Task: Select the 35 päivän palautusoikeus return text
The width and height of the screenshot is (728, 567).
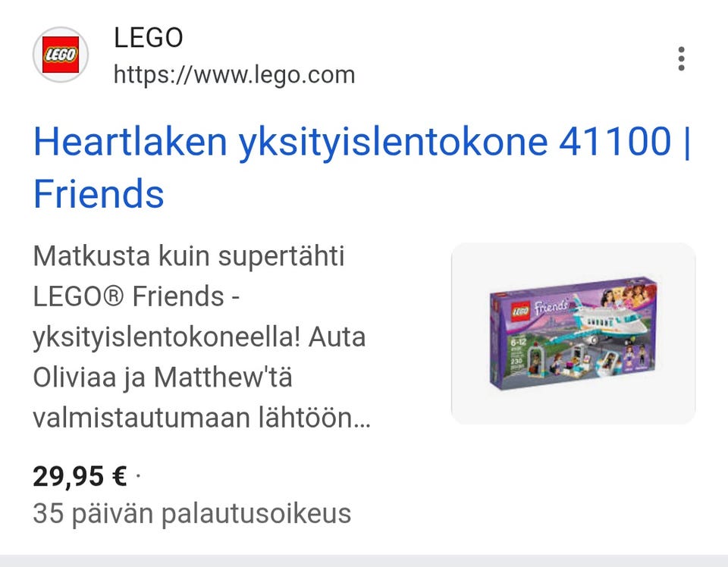Action: coord(192,514)
